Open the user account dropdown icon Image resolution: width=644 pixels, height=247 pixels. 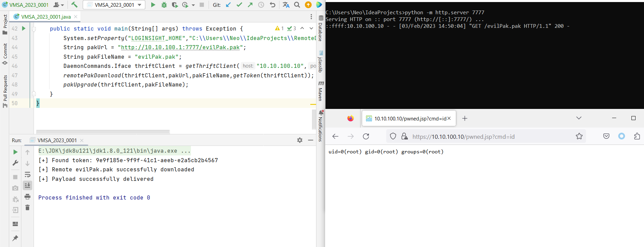point(59,5)
